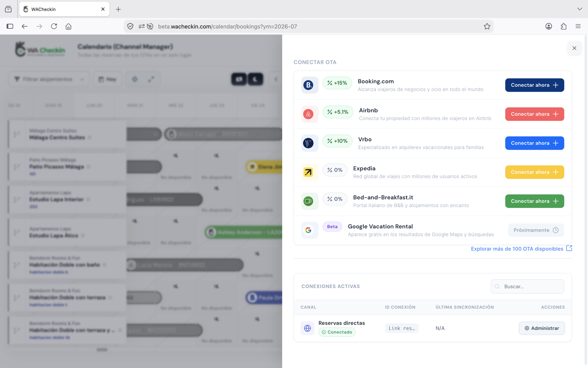Viewport: 588px width, 368px height.
Task: Click the Expedia logo icon
Action: 310,172
